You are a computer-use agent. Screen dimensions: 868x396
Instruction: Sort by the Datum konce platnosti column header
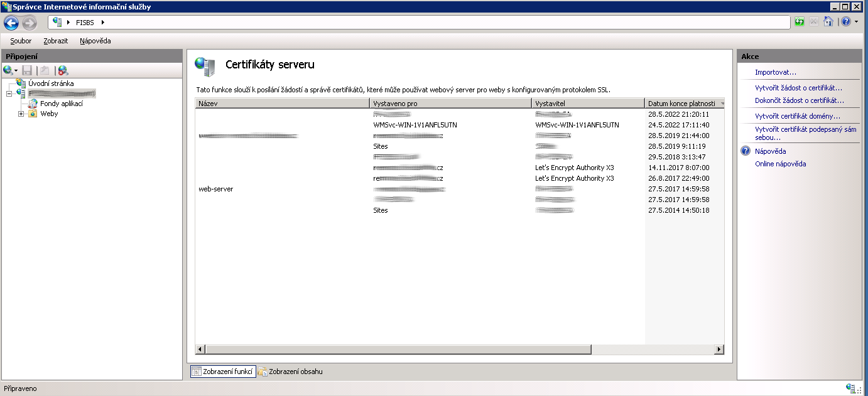681,104
